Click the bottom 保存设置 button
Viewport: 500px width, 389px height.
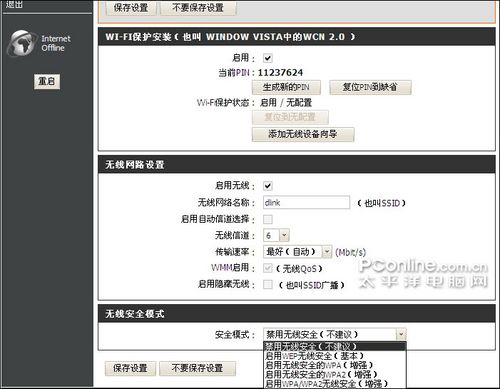coord(130,368)
